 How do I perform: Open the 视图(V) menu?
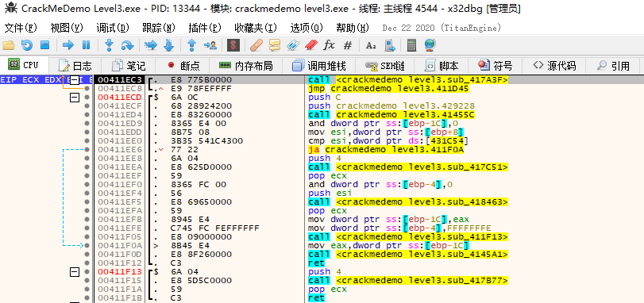[67, 28]
